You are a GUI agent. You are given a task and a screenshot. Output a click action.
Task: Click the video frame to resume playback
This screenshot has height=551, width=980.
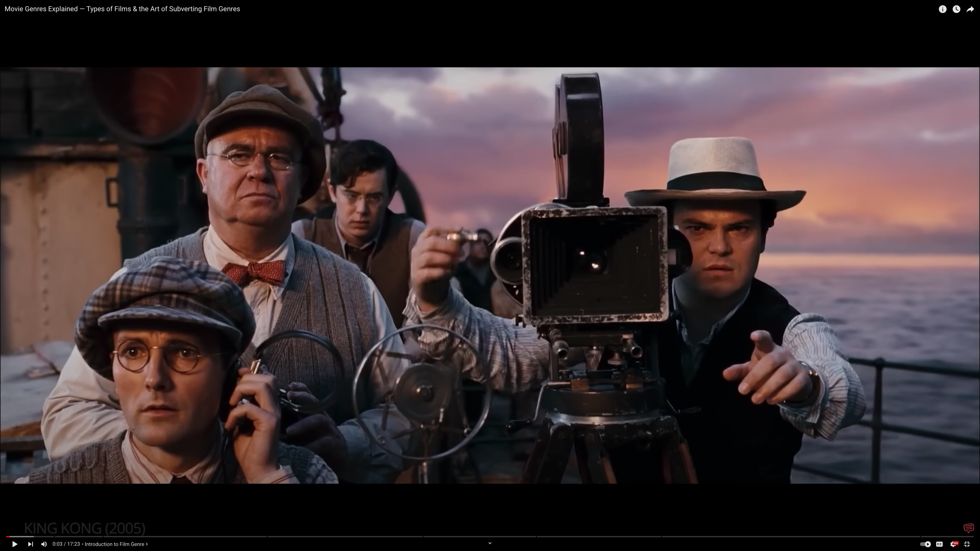(x=490, y=274)
